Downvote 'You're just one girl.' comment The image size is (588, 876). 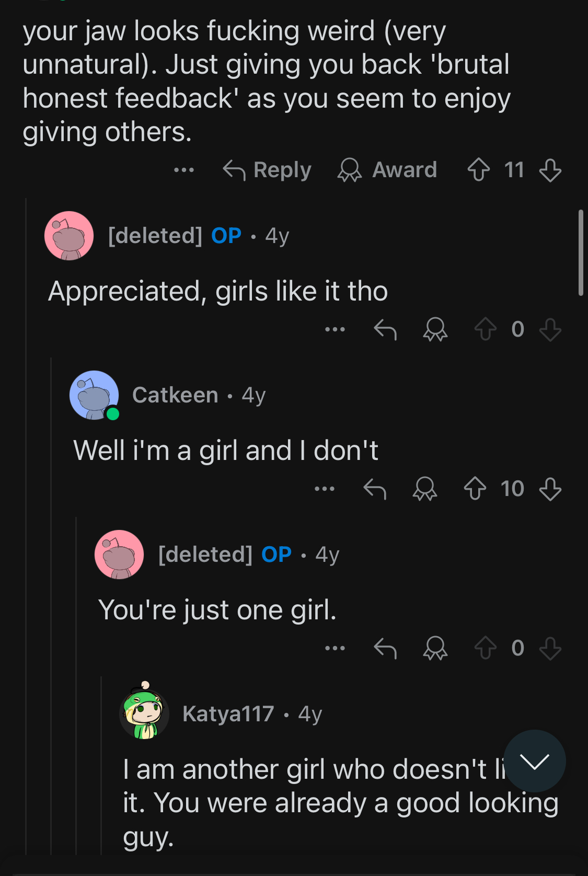tap(550, 649)
